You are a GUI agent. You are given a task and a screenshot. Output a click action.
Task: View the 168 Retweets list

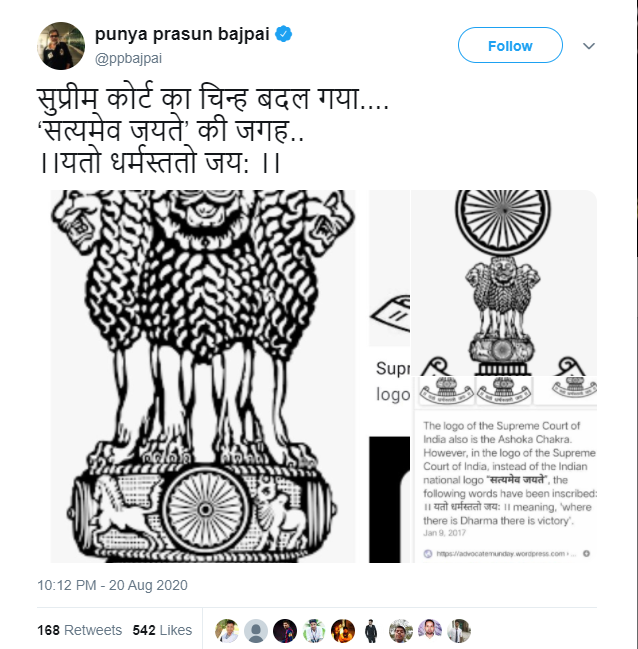(79, 630)
